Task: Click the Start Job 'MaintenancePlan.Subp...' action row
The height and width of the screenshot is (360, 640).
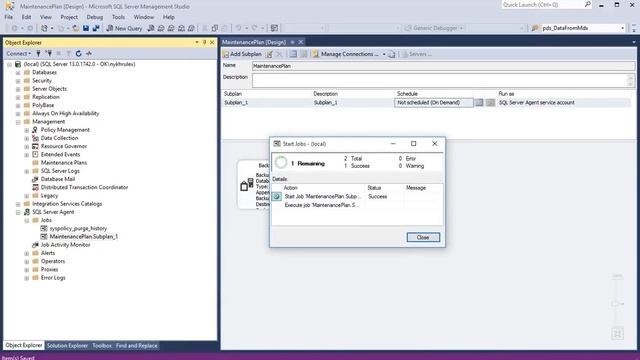Action: pyautogui.click(x=357, y=196)
